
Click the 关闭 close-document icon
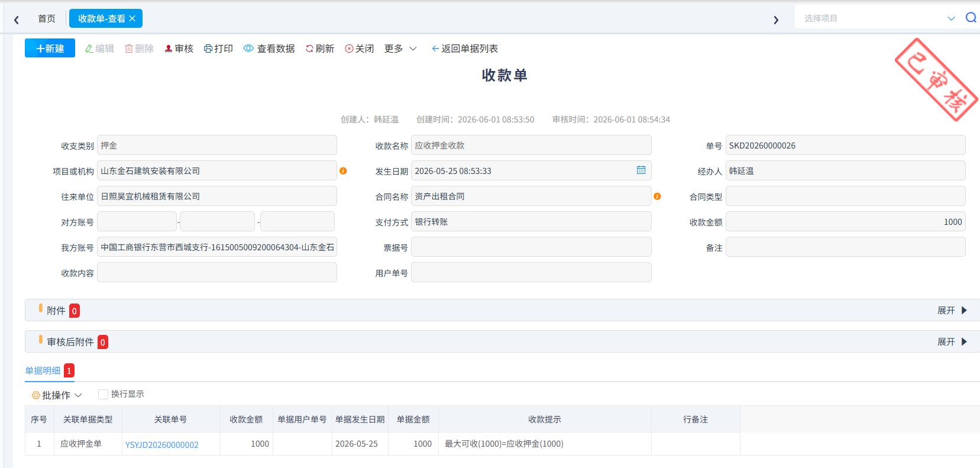click(349, 49)
